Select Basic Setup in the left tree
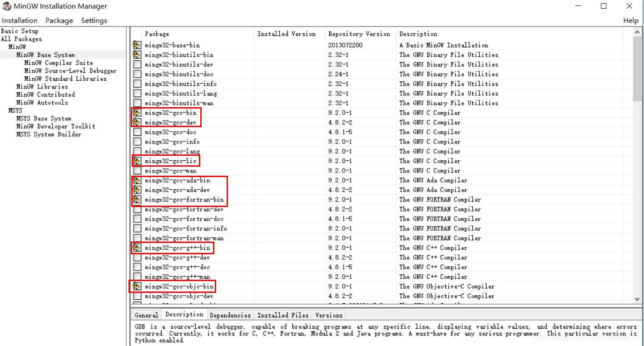Image resolution: width=644 pixels, height=346 pixels. pos(20,31)
